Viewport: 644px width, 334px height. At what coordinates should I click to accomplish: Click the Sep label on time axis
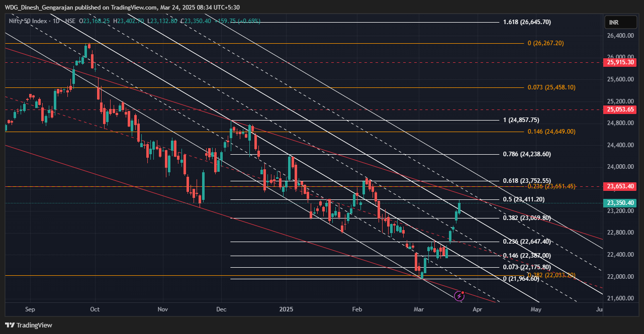tap(30, 309)
